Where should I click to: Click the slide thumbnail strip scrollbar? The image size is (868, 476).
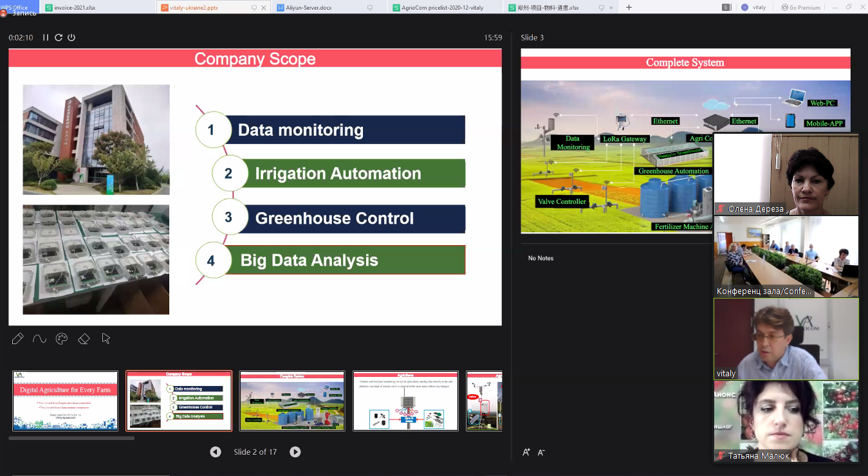pos(71,438)
